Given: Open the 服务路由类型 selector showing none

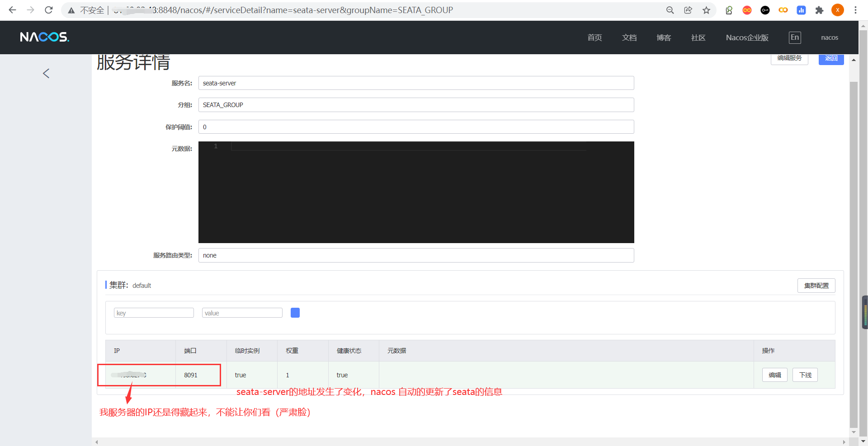Looking at the screenshot, I should coord(415,255).
